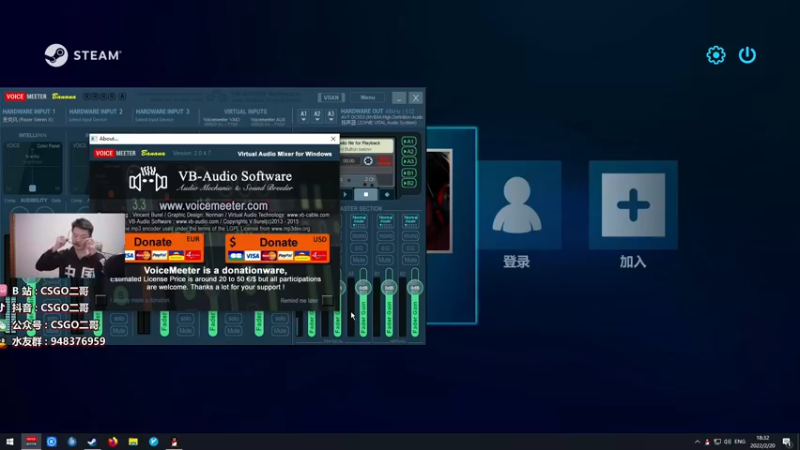Close the About dialog
The height and width of the screenshot is (450, 800).
click(333, 139)
